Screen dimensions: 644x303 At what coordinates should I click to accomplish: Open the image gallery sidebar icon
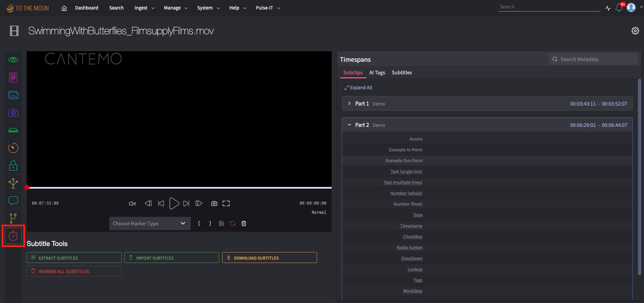[13, 95]
